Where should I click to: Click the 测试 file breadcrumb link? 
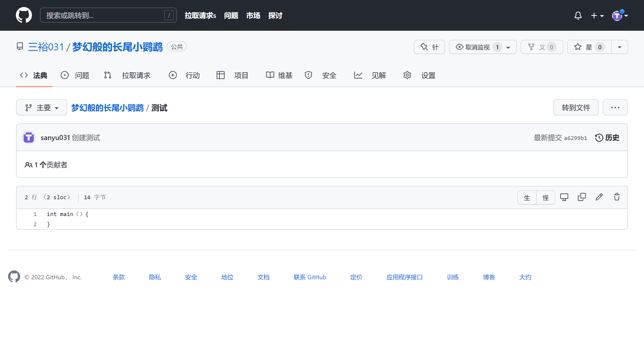click(x=160, y=108)
